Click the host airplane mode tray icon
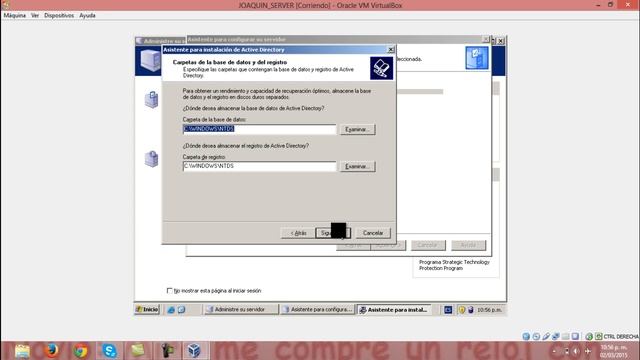This screenshot has width=640, height=360. (588, 351)
